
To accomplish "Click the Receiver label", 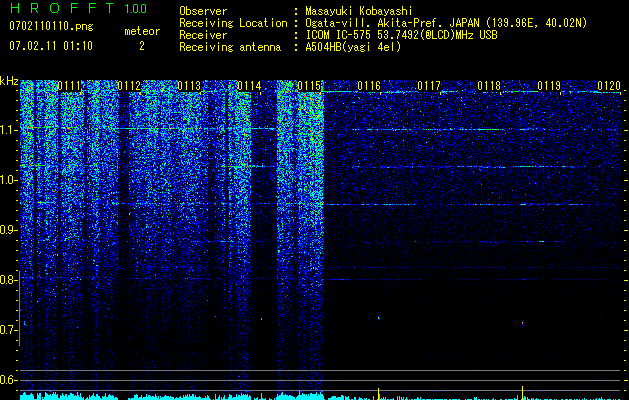I will coord(203,35).
